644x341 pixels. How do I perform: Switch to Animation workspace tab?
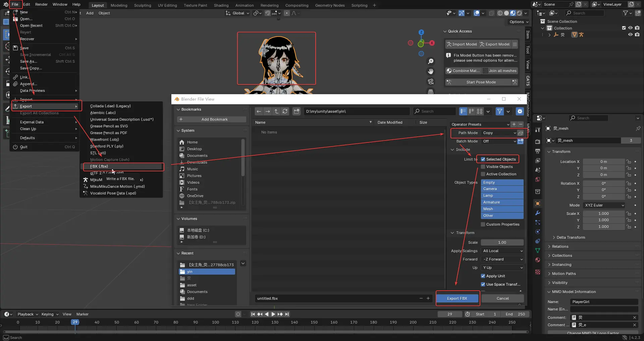point(244,5)
